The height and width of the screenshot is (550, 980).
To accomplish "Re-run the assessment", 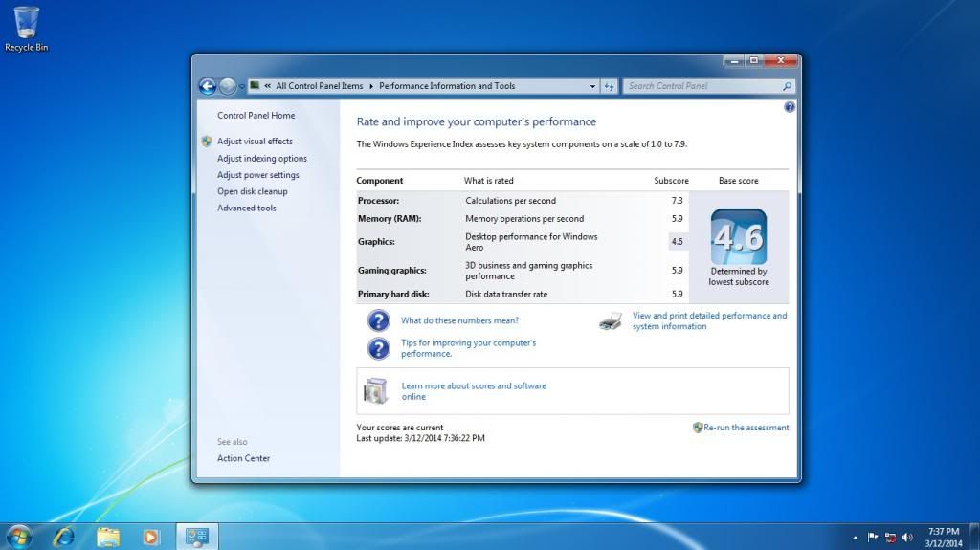I will click(x=746, y=428).
